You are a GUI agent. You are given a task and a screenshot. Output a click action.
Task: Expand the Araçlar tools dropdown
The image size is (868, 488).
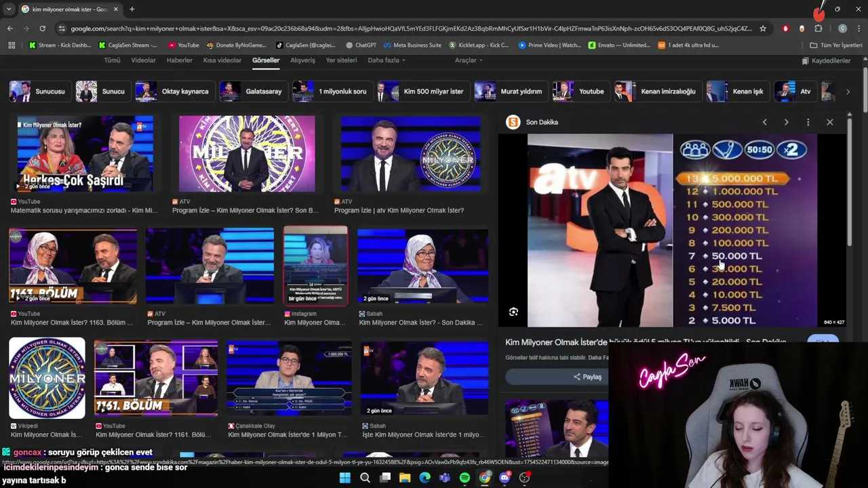tap(469, 60)
